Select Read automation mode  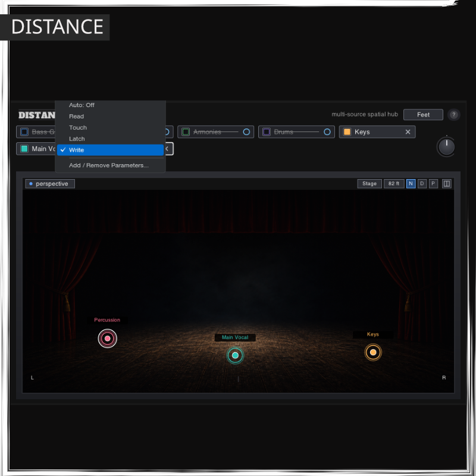point(110,116)
